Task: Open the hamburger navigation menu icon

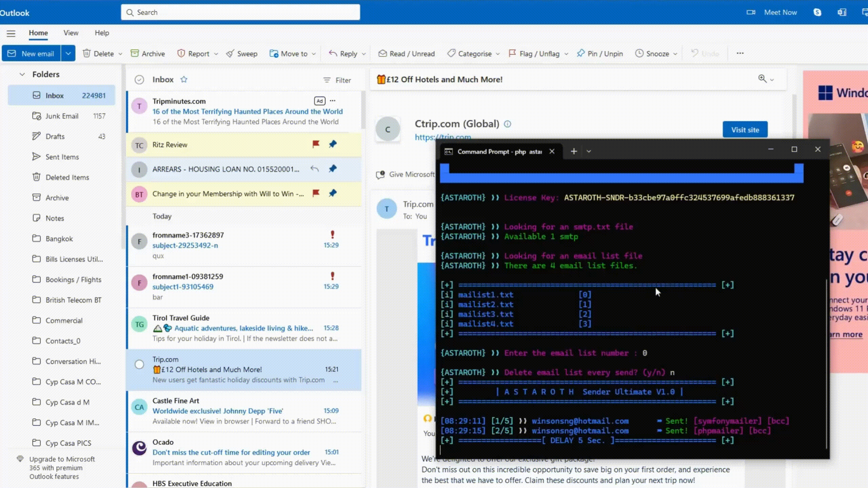Action: pos(11,33)
